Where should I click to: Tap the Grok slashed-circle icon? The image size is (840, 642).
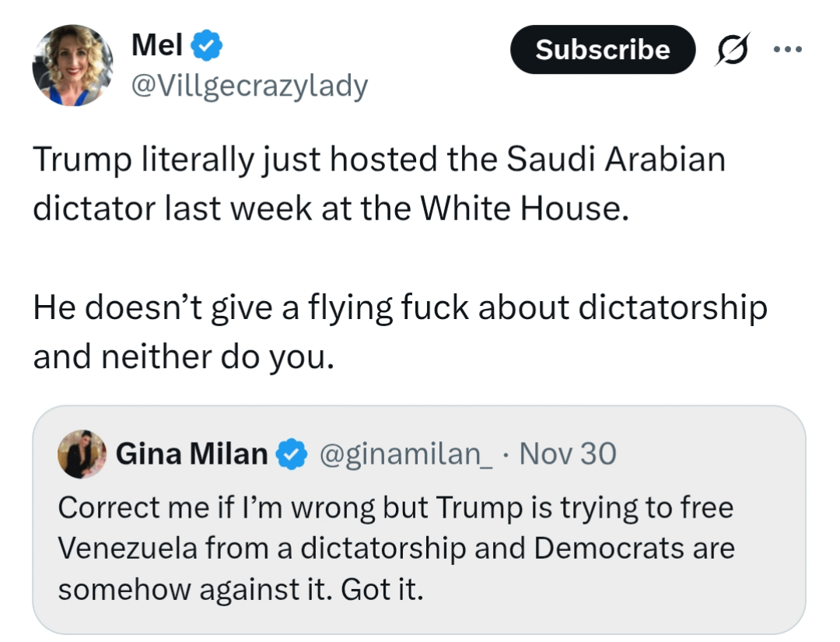732,50
